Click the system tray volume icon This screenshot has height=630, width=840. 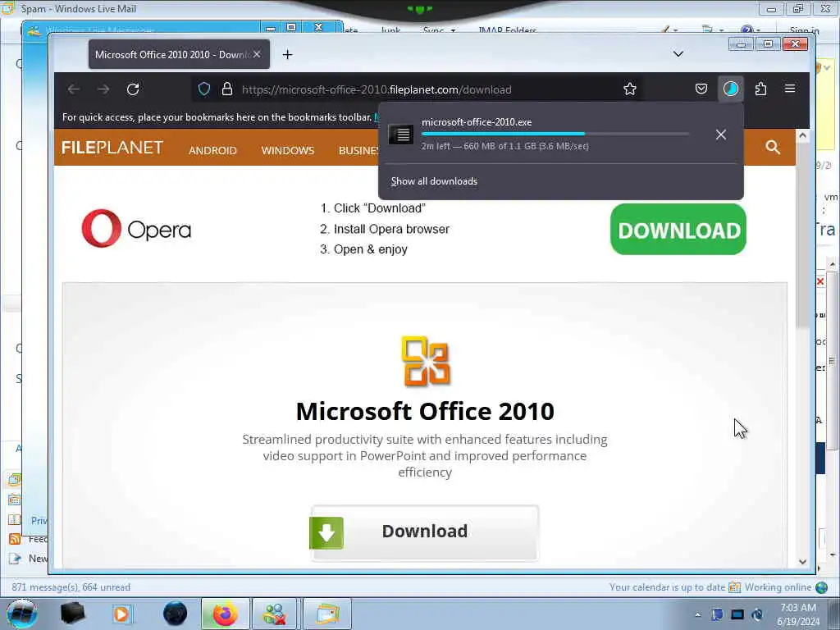tap(757, 614)
